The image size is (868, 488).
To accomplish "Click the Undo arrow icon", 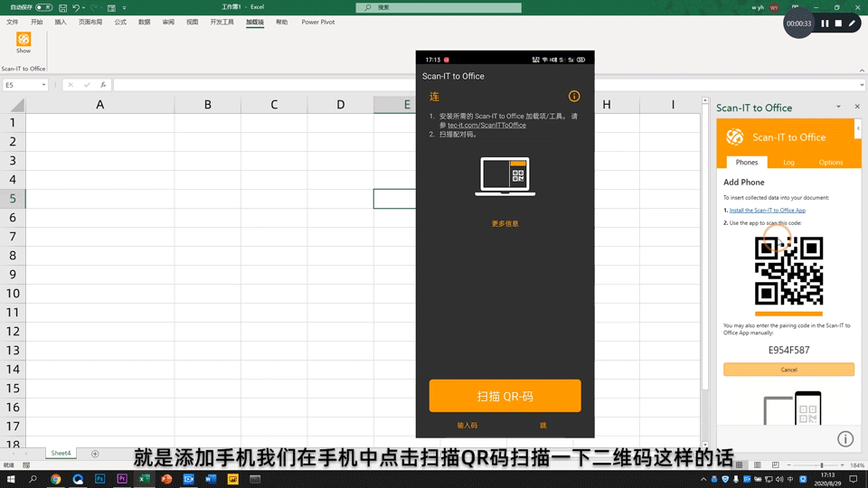I will click(x=76, y=8).
